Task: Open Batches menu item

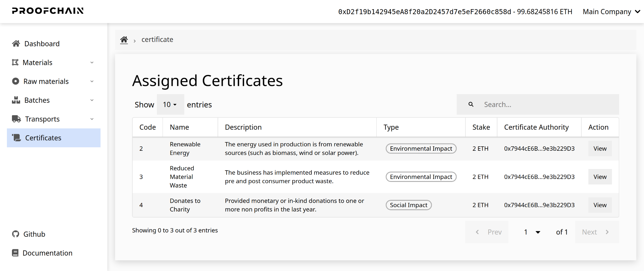Action: 54,100
